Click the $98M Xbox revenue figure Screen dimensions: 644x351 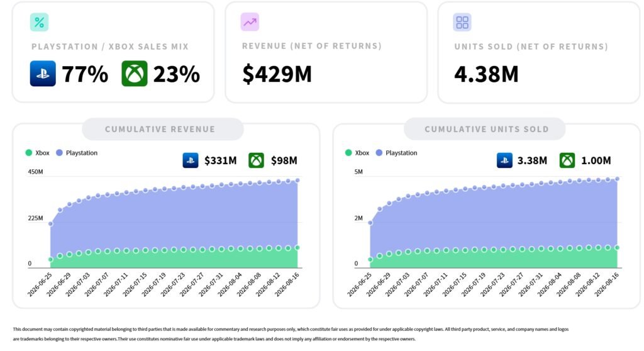tap(284, 160)
